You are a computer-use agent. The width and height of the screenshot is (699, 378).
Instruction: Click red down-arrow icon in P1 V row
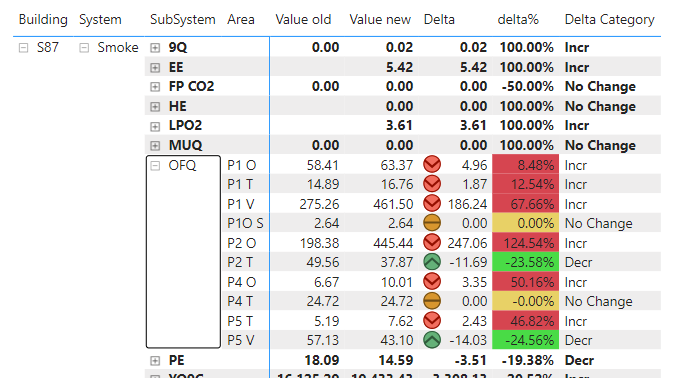click(x=432, y=203)
